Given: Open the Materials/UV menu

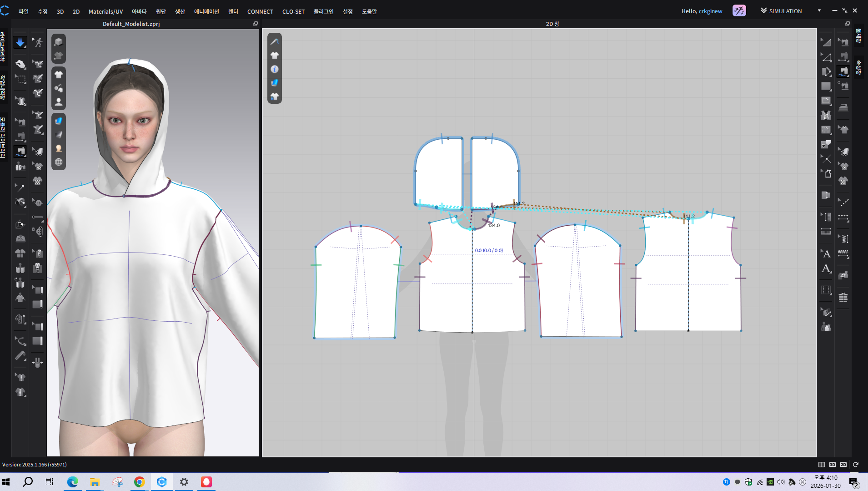Looking at the screenshot, I should click(x=105, y=11).
